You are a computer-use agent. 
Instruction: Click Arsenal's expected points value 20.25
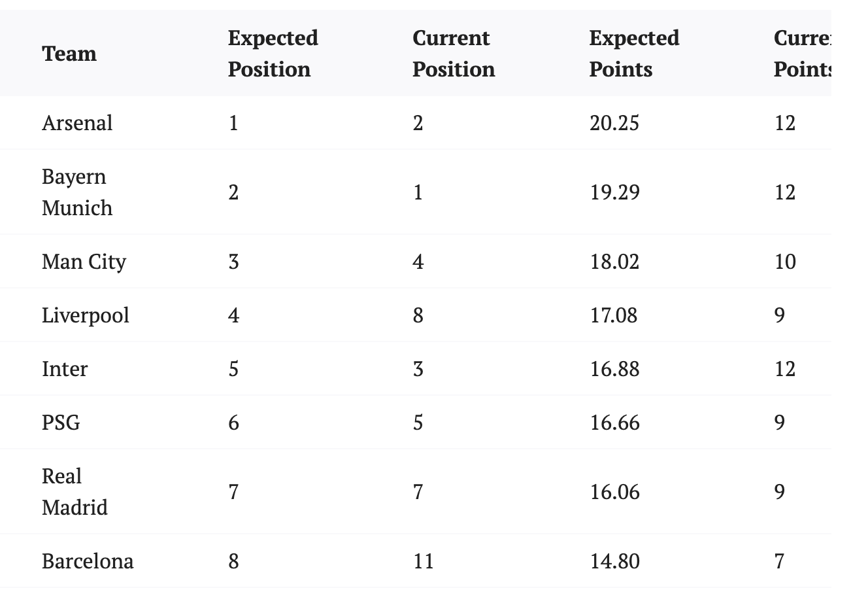pos(614,123)
